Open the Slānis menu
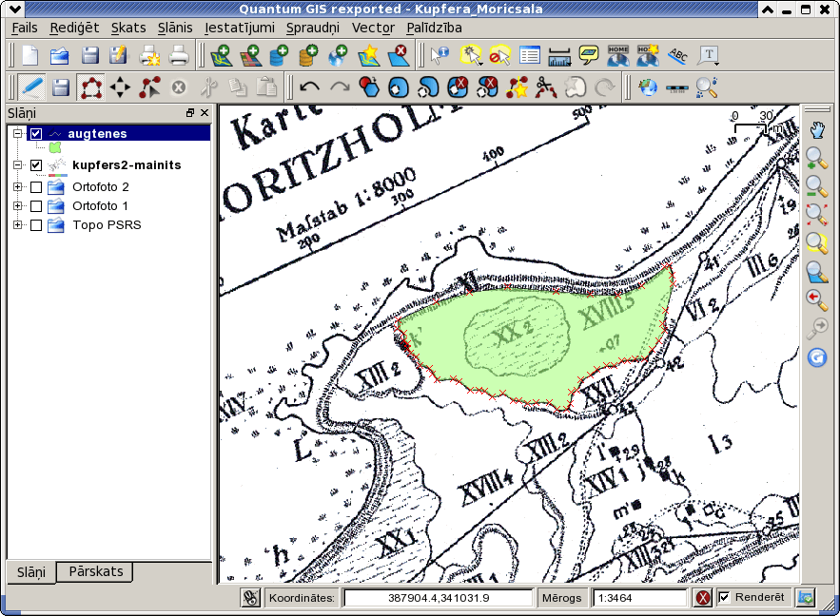 tap(175, 28)
